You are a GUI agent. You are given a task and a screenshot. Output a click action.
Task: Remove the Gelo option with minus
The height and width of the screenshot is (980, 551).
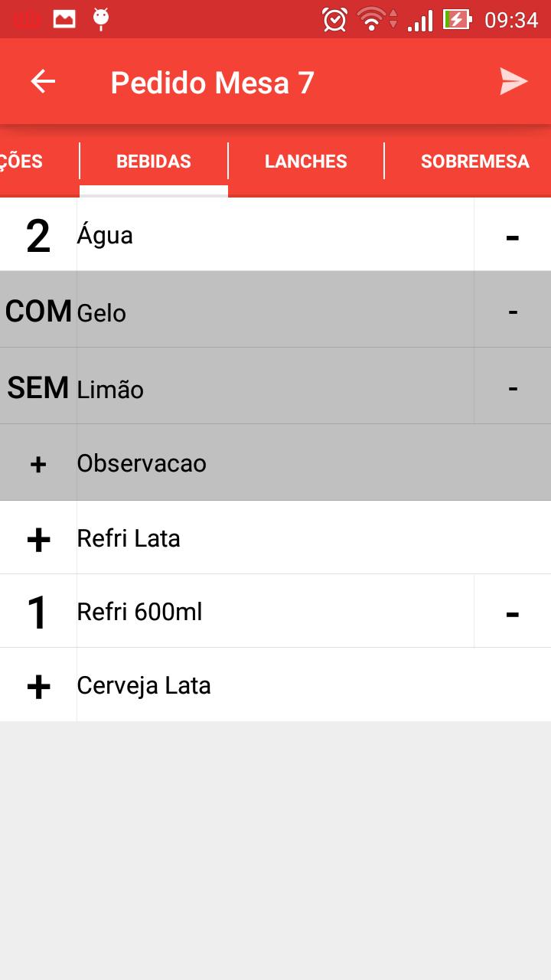(x=512, y=311)
